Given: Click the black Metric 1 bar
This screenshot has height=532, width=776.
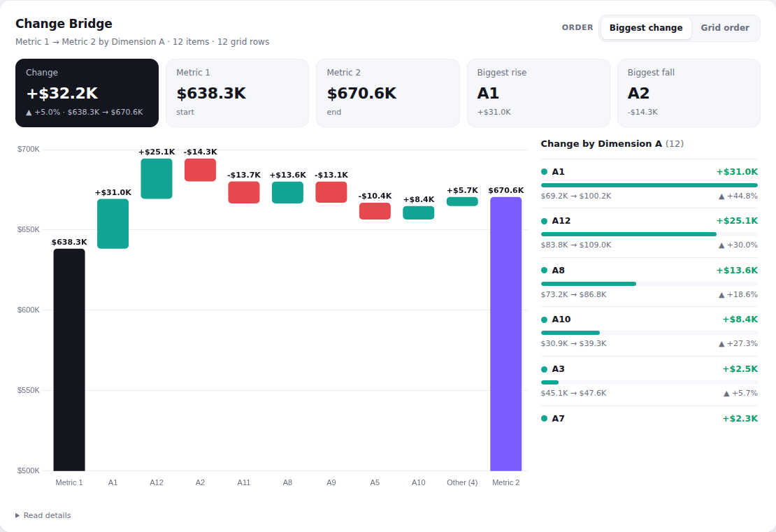Looking at the screenshot, I should coord(69,360).
